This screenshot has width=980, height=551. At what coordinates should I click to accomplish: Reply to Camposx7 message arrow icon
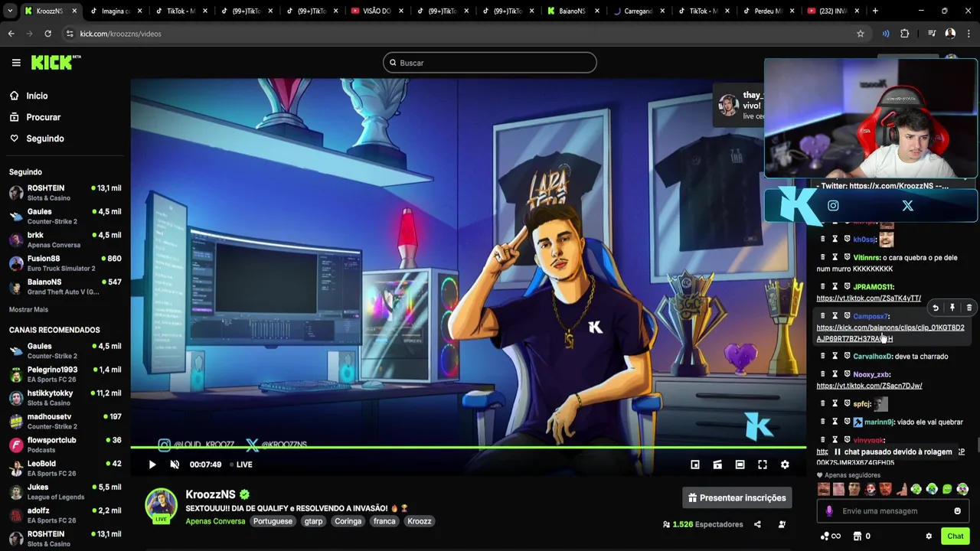point(935,308)
